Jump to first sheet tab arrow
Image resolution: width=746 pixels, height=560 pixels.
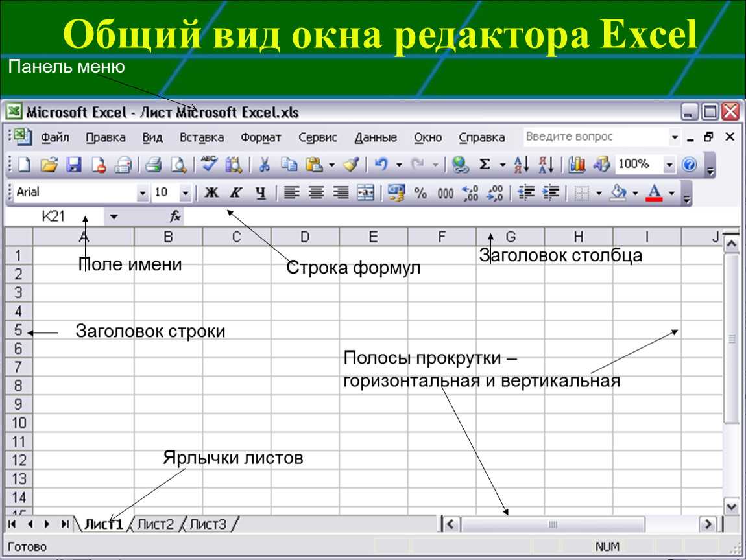12,524
